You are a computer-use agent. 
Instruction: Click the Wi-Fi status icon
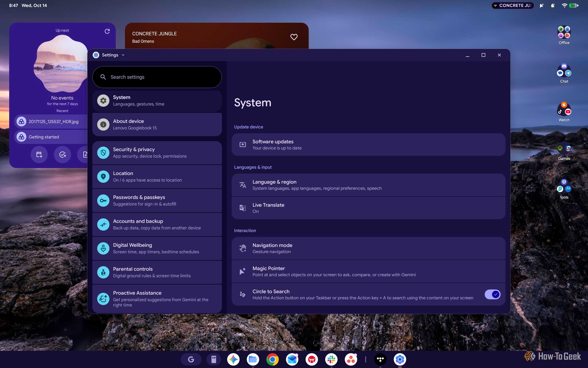pyautogui.click(x=564, y=5)
